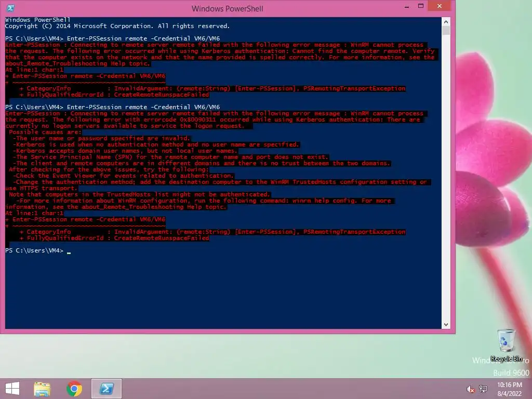The image size is (532, 399).
Task: Launch Google Chrome from the taskbar
Action: pyautogui.click(x=74, y=389)
